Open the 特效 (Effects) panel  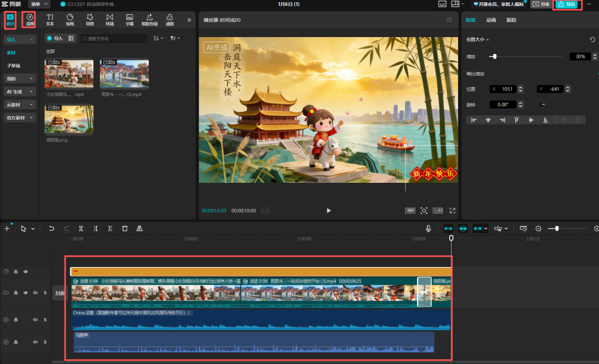[90, 20]
